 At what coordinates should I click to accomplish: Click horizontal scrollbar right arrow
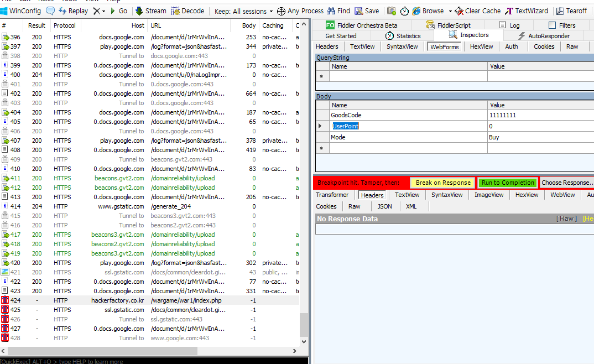(x=295, y=351)
